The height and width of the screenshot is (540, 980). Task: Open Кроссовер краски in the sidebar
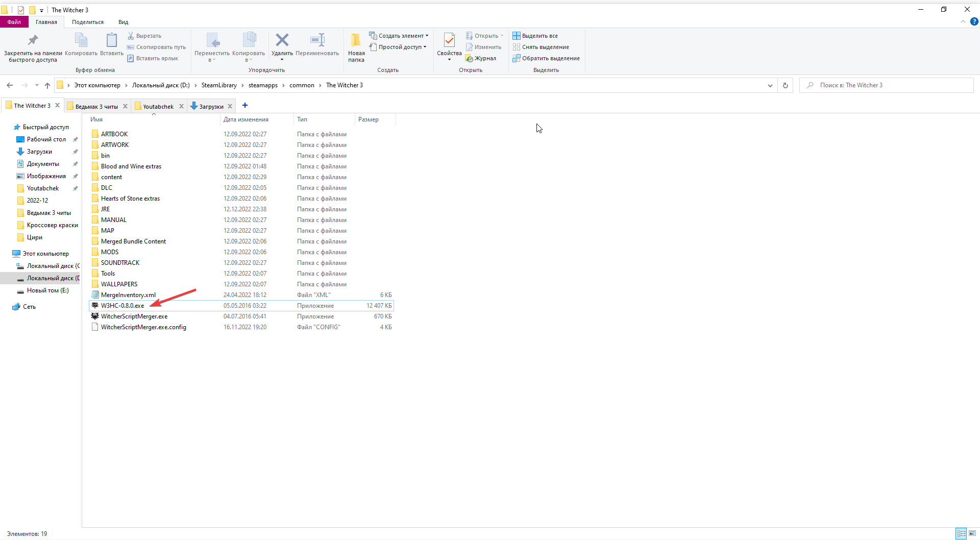52,225
